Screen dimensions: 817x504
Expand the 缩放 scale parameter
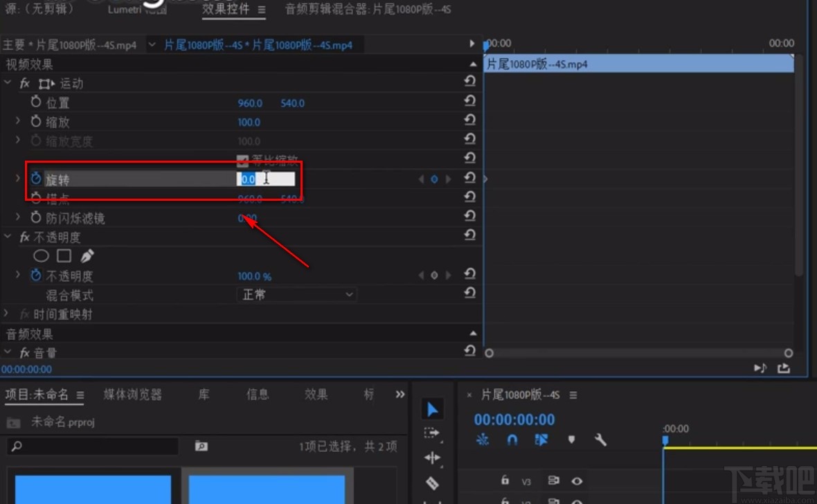tap(18, 121)
